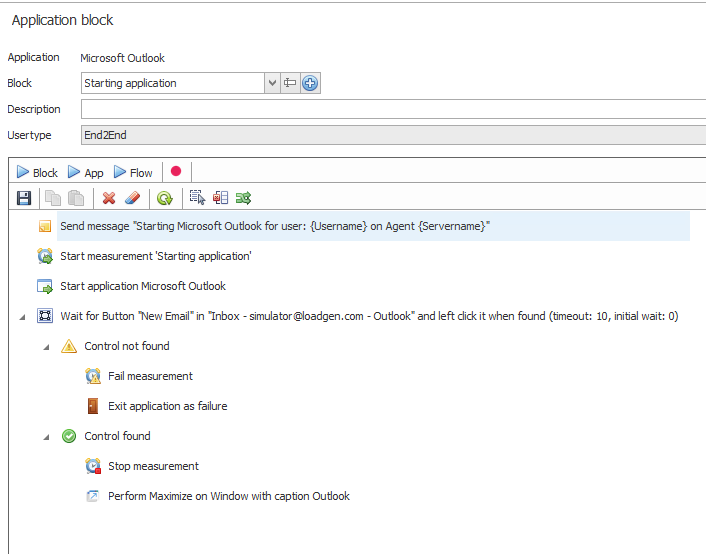Click the Exit application door icon
This screenshot has height=554, width=706.
(x=93, y=406)
